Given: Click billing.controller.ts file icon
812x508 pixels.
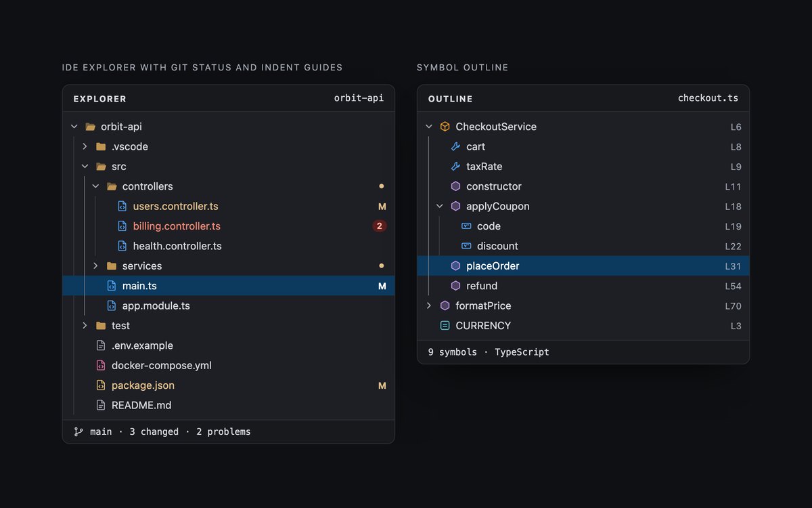Looking at the screenshot, I should click(122, 226).
